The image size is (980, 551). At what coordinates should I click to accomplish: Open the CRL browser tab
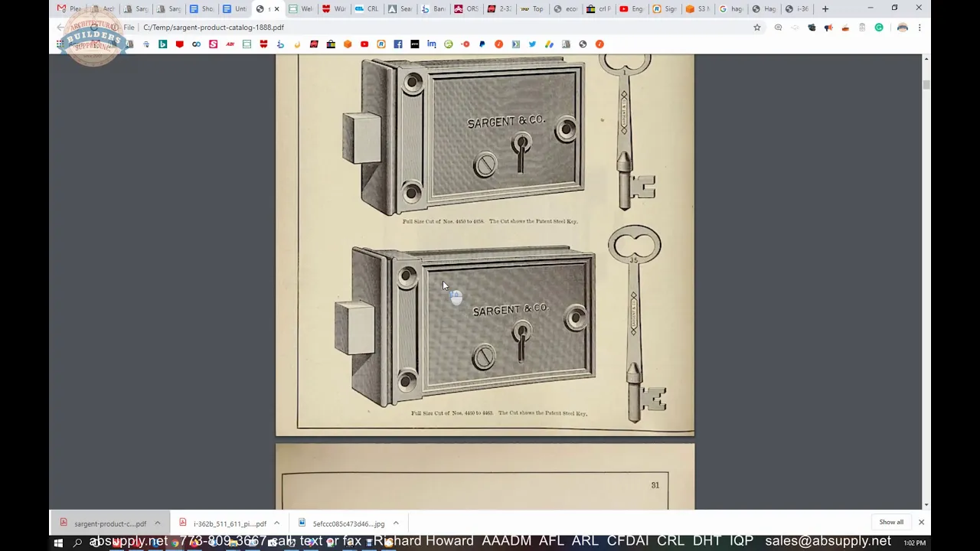(367, 9)
